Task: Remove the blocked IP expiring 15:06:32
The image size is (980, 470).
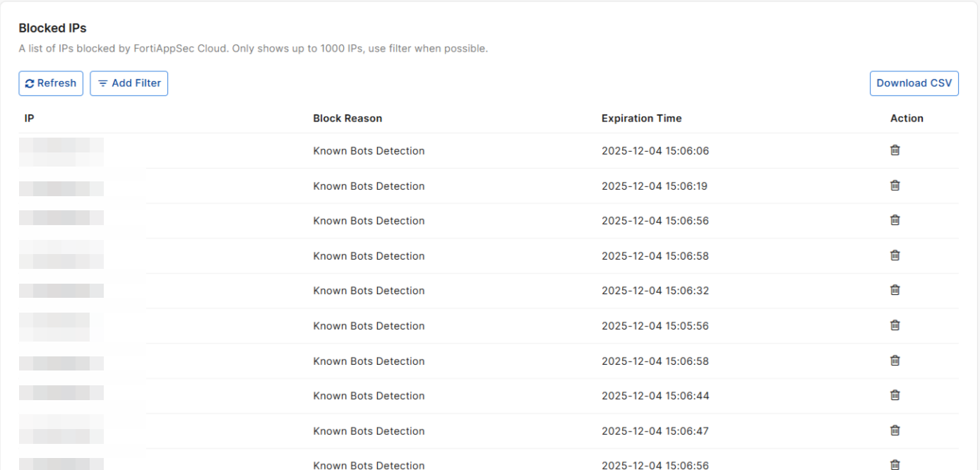Action: point(895,290)
